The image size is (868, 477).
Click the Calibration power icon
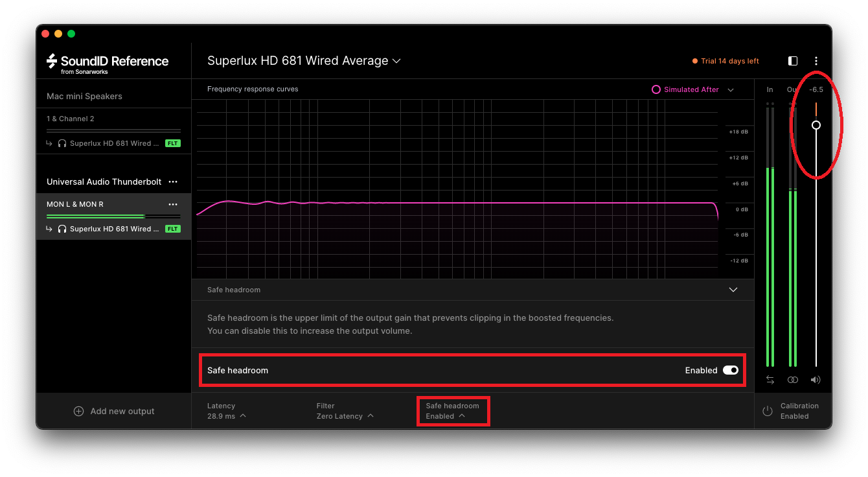pyautogui.click(x=768, y=411)
